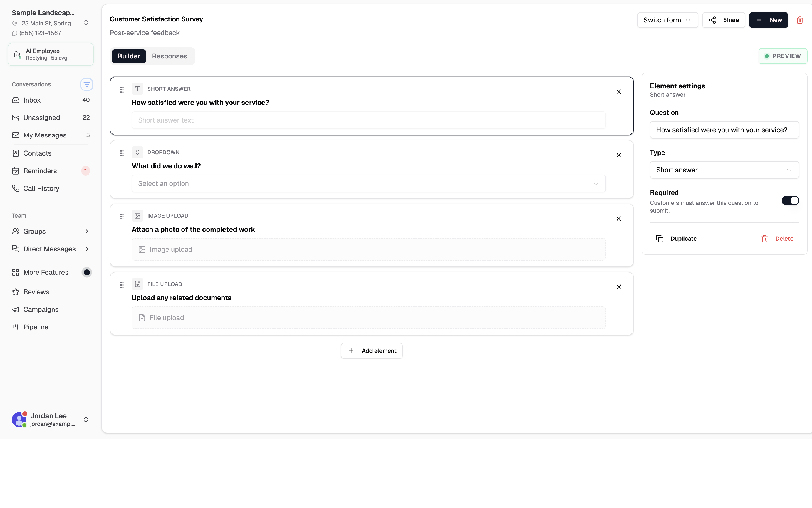The image size is (812, 508).
Task: Open Campaigns page
Action: coord(51,309)
